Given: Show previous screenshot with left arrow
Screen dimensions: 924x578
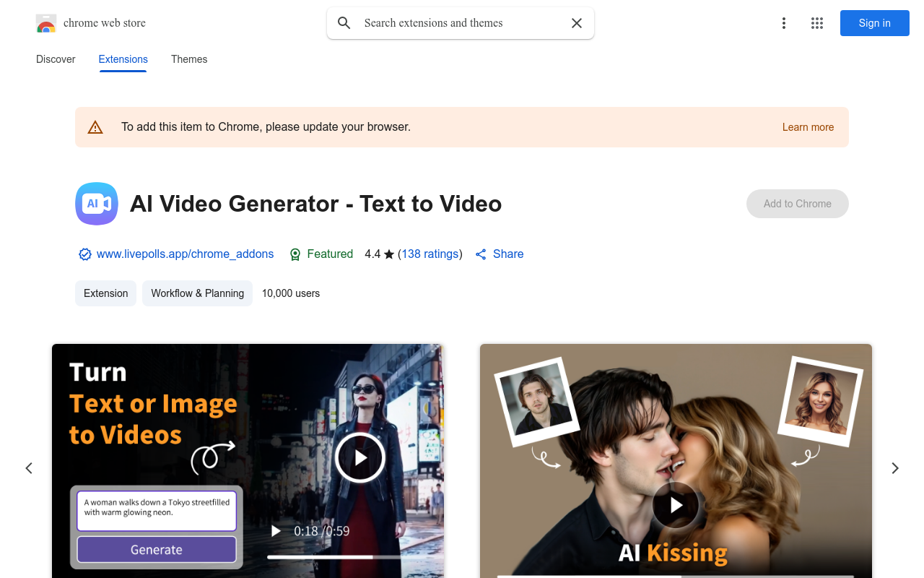Looking at the screenshot, I should pyautogui.click(x=29, y=468).
